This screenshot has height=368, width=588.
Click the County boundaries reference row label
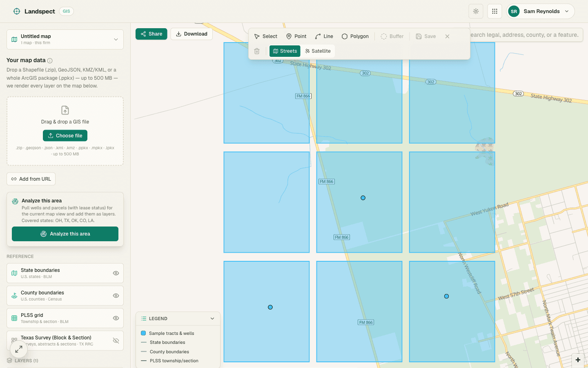coord(42,293)
